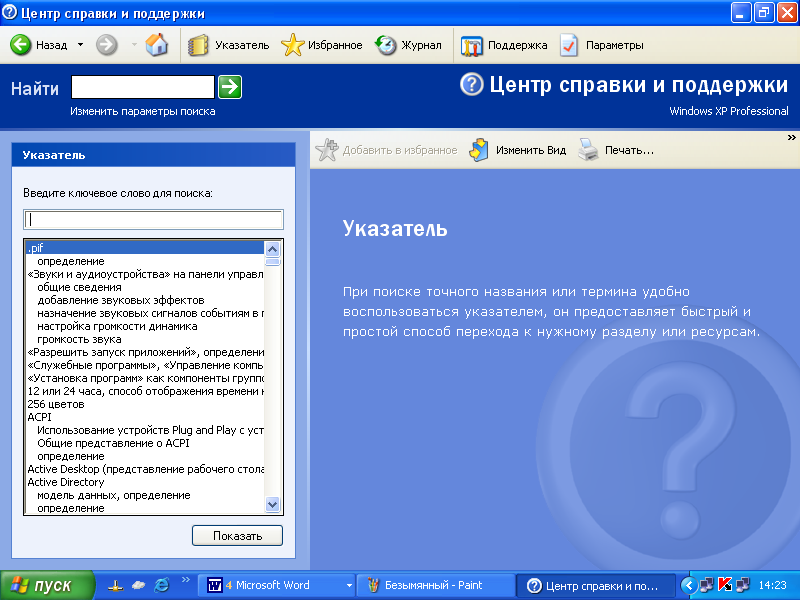This screenshot has width=800, height=600.
Task: Click the green Back (Назад) arrow icon
Action: (21, 45)
